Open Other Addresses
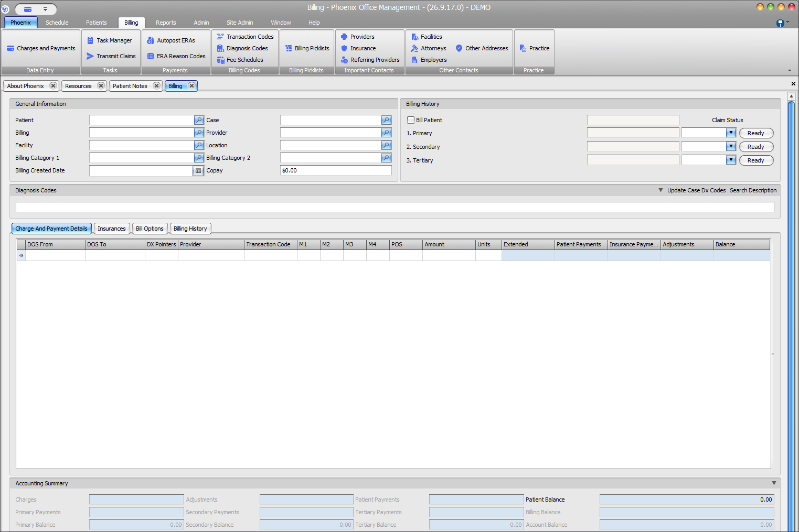 pyautogui.click(x=482, y=48)
